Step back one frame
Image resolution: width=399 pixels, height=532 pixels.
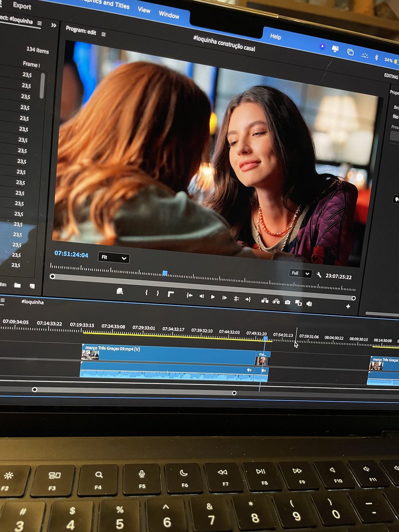tap(201, 296)
